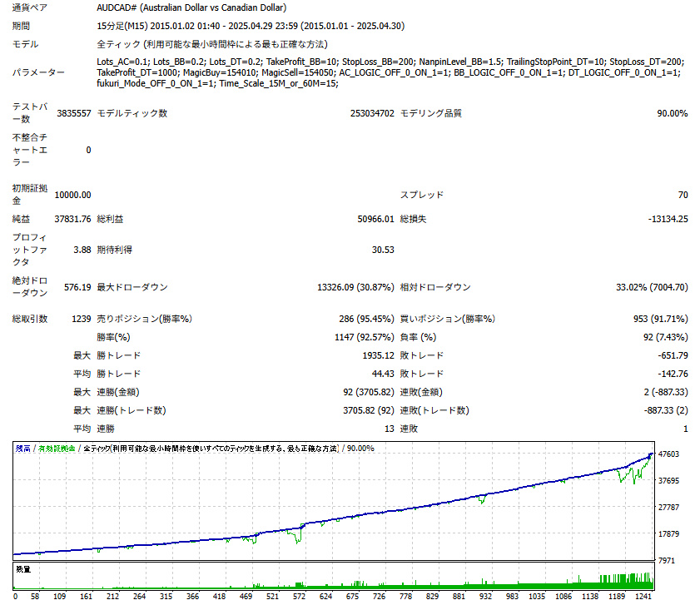Click the sell positions value 286 (95.45%)

tap(366, 320)
